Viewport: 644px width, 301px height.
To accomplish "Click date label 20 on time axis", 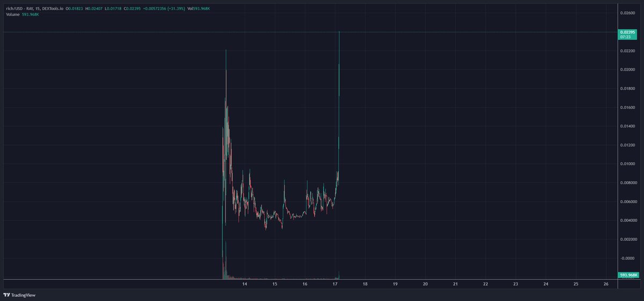I will click(x=425, y=284).
